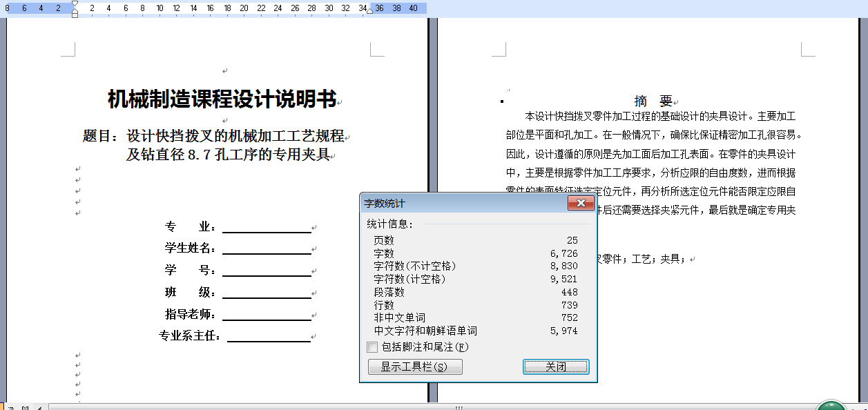Close the 字数统计 dialog with X

(581, 203)
